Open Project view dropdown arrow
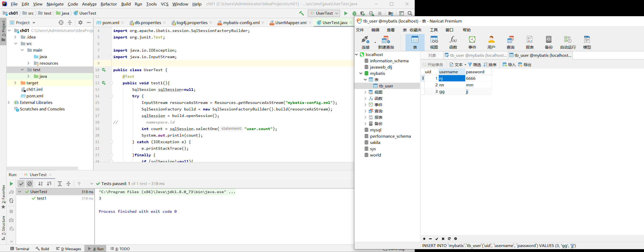Viewport: 644px width, 252px height. (x=34, y=23)
